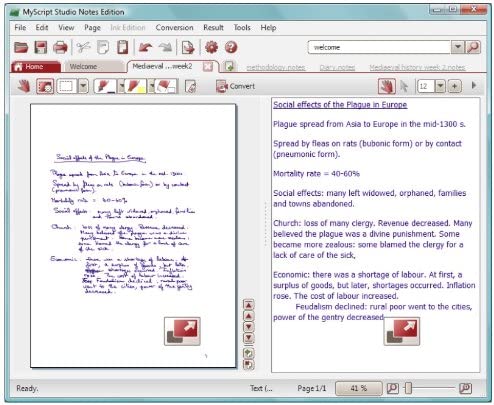Image resolution: width=494 pixels, height=405 pixels.
Task: Go to first page using the top arrow
Action: pos(249,305)
